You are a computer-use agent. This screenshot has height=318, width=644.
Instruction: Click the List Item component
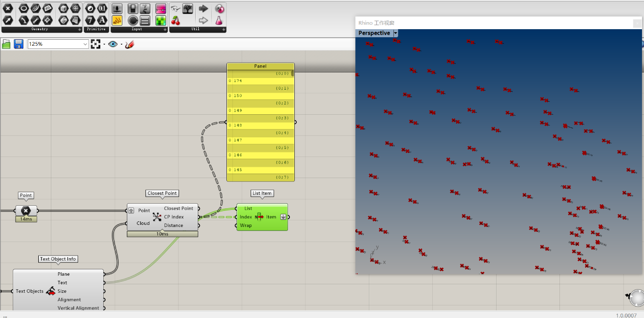[x=262, y=217]
